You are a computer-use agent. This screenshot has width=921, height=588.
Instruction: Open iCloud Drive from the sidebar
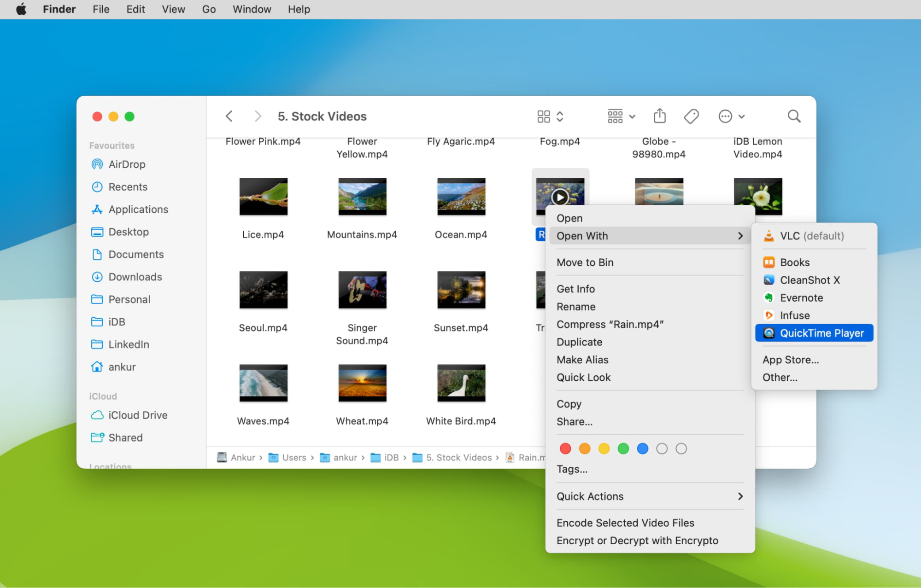point(137,415)
